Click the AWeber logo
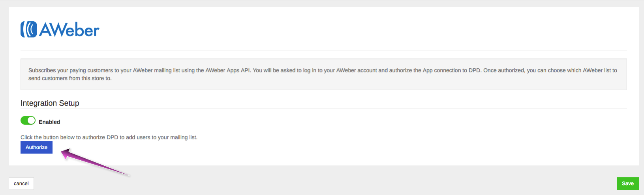Screen dimensions: 644x195 [60, 30]
